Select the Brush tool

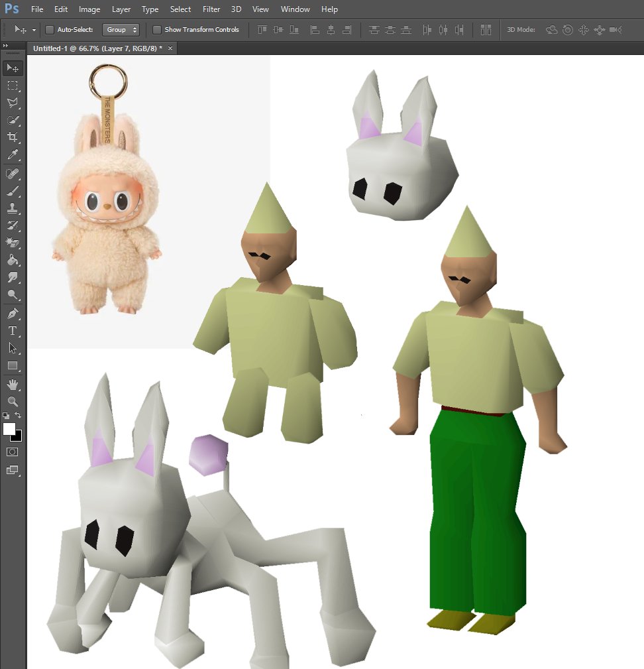coord(11,192)
